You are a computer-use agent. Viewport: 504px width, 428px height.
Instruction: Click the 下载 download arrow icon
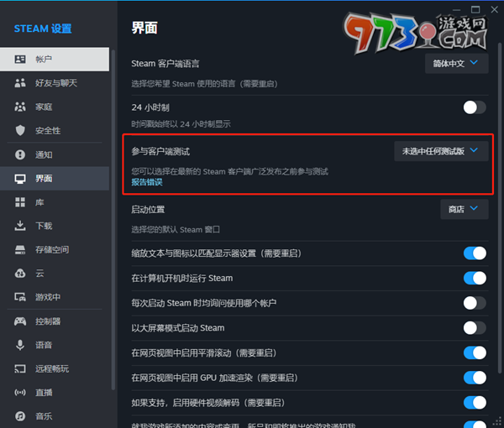[20, 226]
